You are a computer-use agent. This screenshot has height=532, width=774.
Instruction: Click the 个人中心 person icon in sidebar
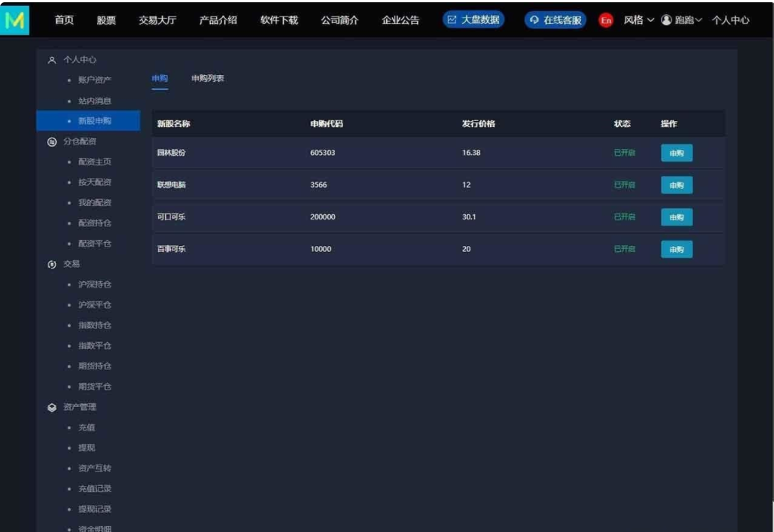(51, 60)
